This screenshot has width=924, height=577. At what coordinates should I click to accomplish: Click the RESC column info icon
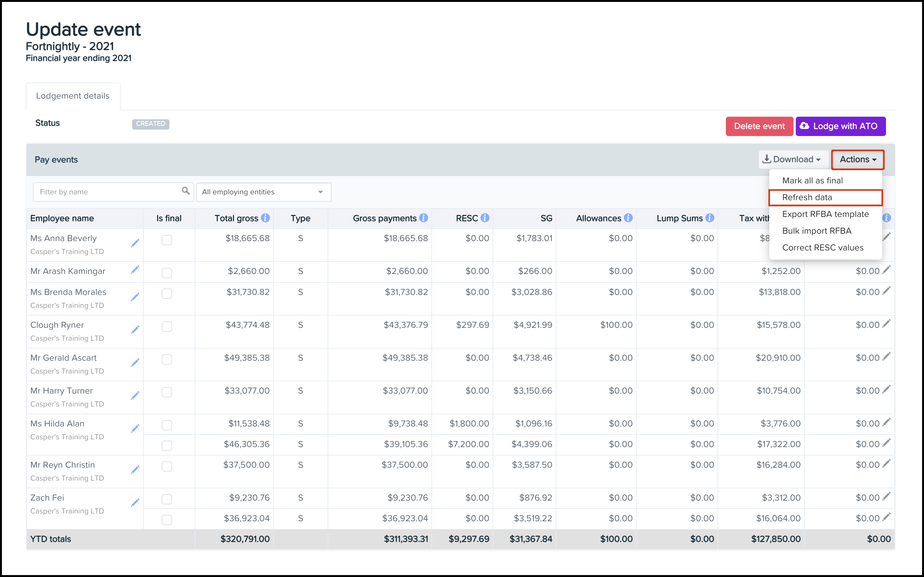click(485, 218)
